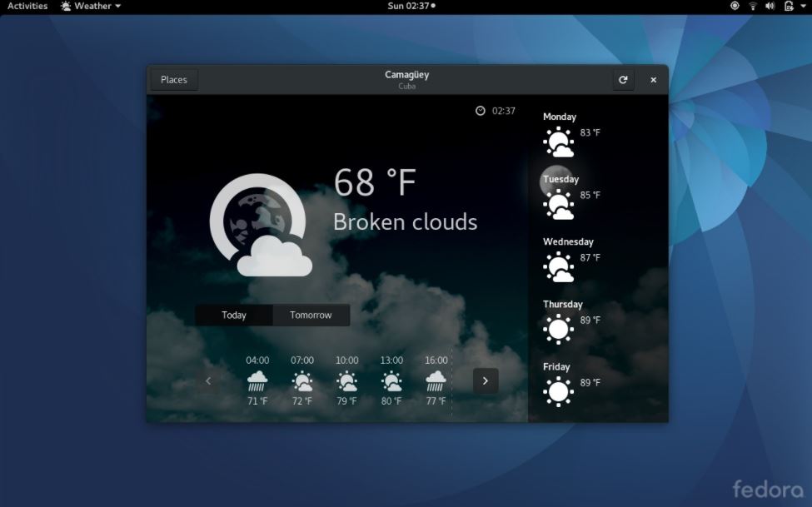Click the battery status icon
Viewport: 812px width, 507px height.
tap(789, 6)
